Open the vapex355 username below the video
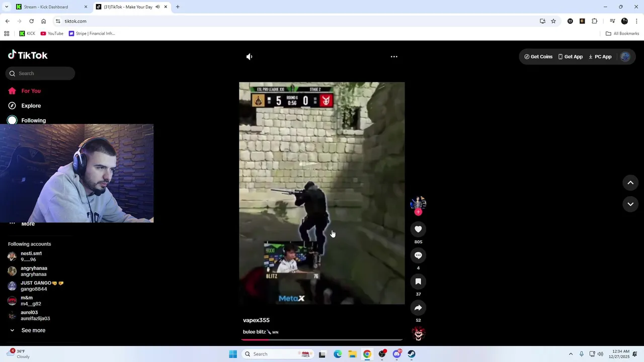The height and width of the screenshot is (362, 644). [x=256, y=320]
